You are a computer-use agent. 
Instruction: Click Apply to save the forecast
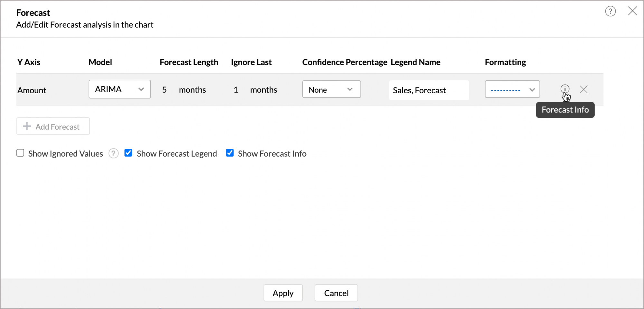coord(283,293)
